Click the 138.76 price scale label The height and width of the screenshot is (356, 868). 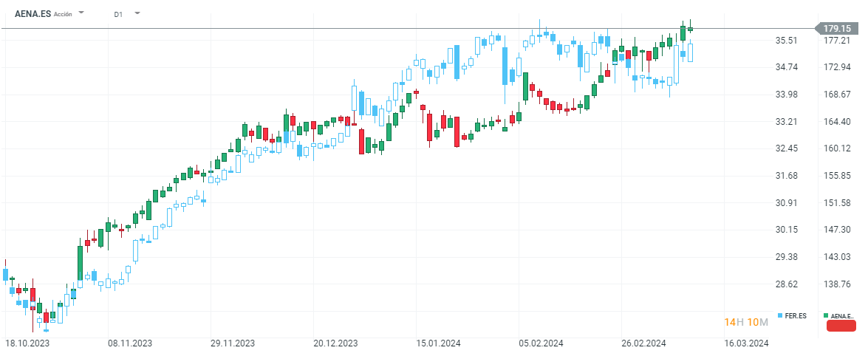click(x=838, y=284)
